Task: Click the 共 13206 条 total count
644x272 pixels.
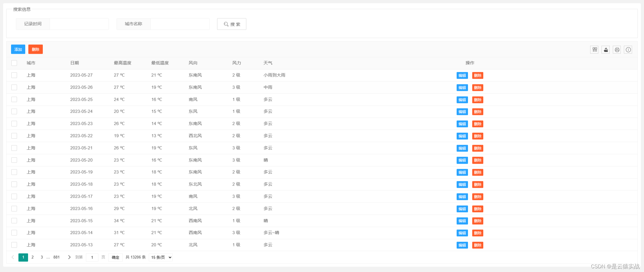Action: click(135, 257)
